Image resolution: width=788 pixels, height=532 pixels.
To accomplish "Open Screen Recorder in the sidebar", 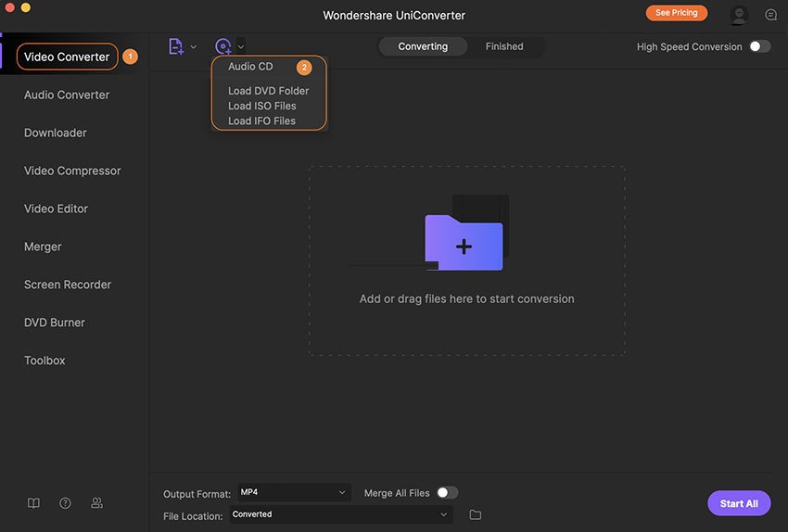I will (x=68, y=285).
